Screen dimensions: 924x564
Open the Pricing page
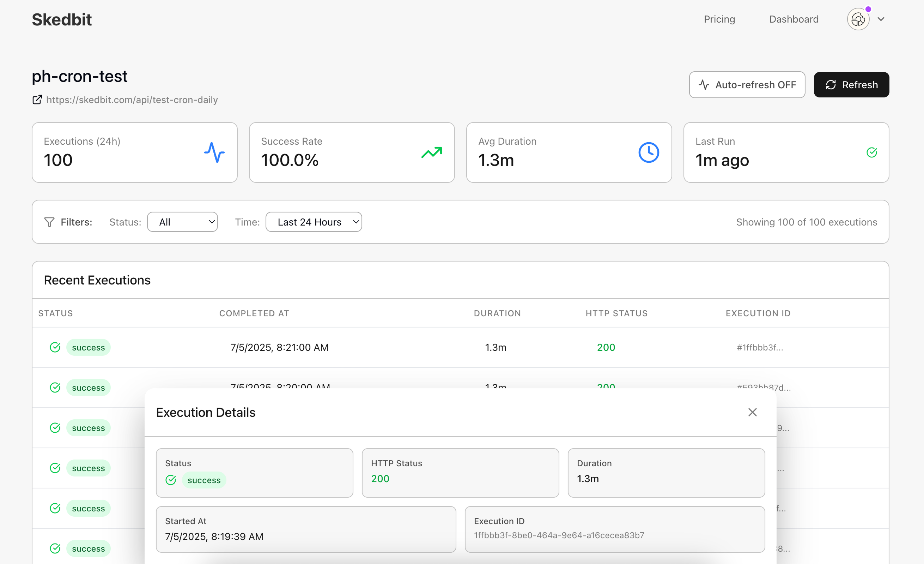[x=719, y=19]
